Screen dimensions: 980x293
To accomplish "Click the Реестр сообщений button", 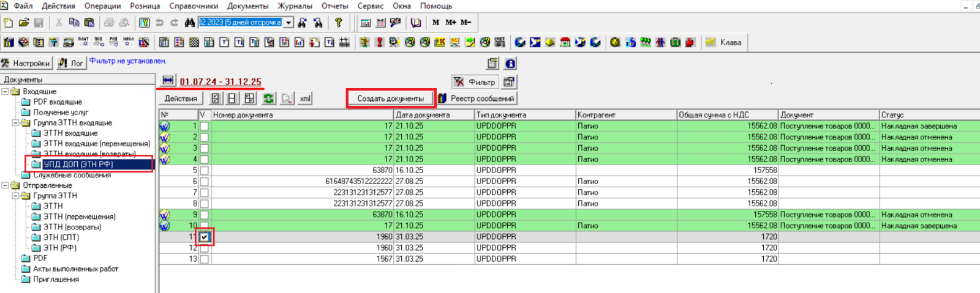I will coord(477,98).
